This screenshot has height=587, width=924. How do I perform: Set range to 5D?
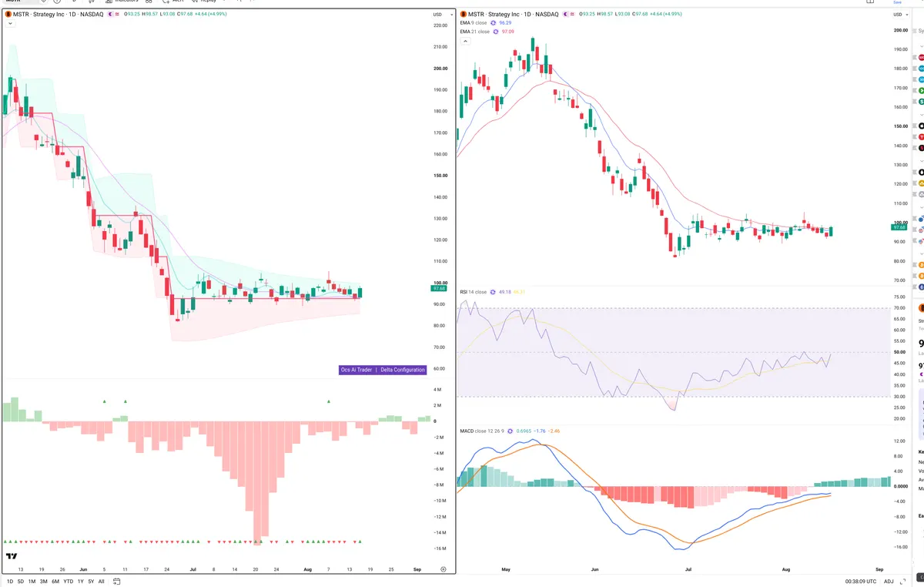point(21,582)
